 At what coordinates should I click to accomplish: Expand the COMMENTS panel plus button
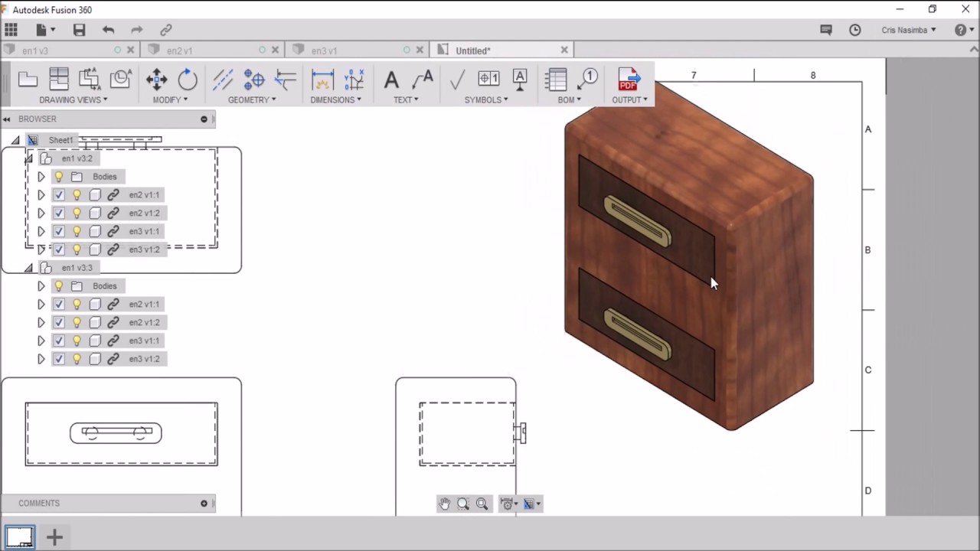[x=204, y=504]
